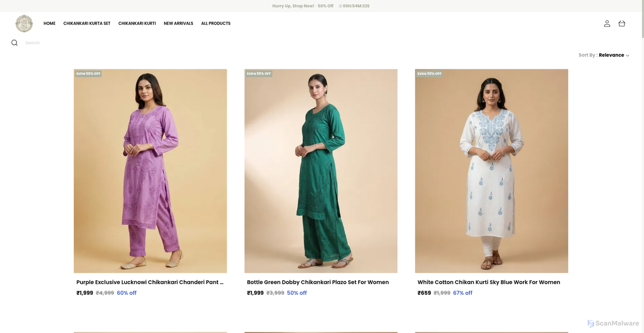
Task: Open Purple Exclusive Lucknowi Chikankari product title
Action: pos(150,282)
